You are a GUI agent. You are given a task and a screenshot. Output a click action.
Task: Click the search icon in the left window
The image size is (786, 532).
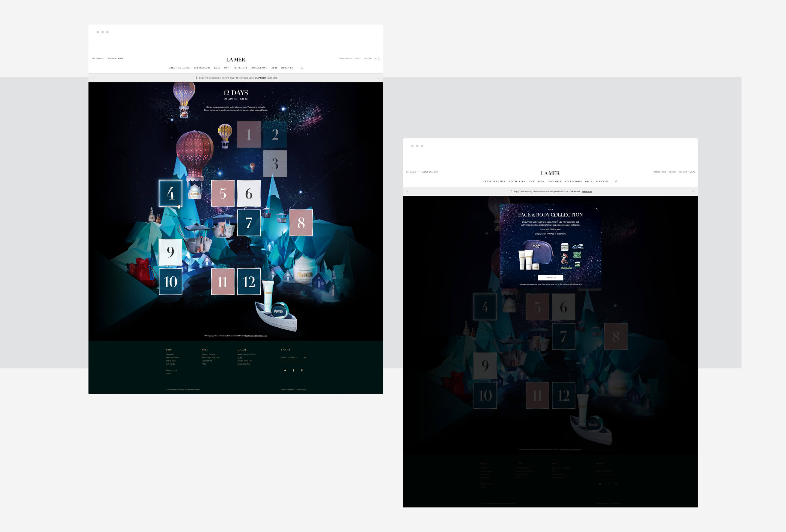[302, 68]
